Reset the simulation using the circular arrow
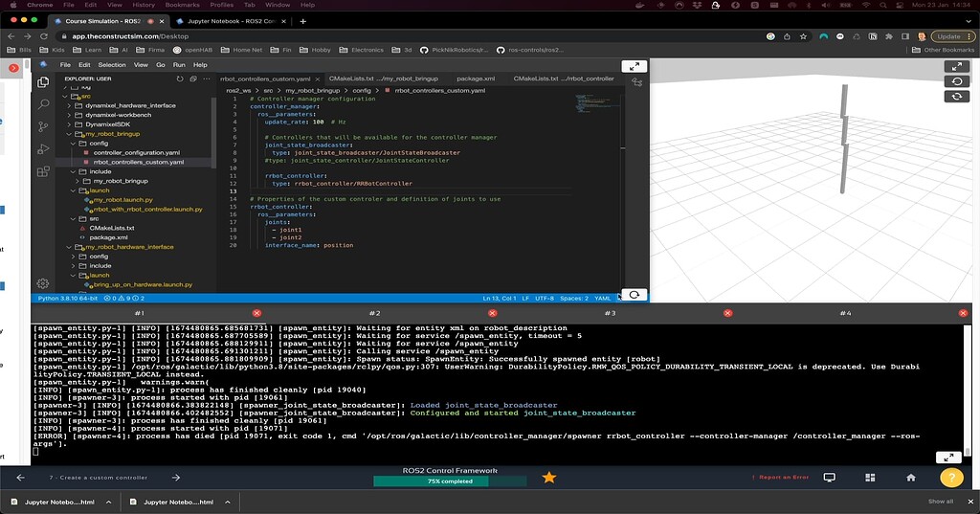Viewport: 980px width, 514px height. click(x=956, y=81)
